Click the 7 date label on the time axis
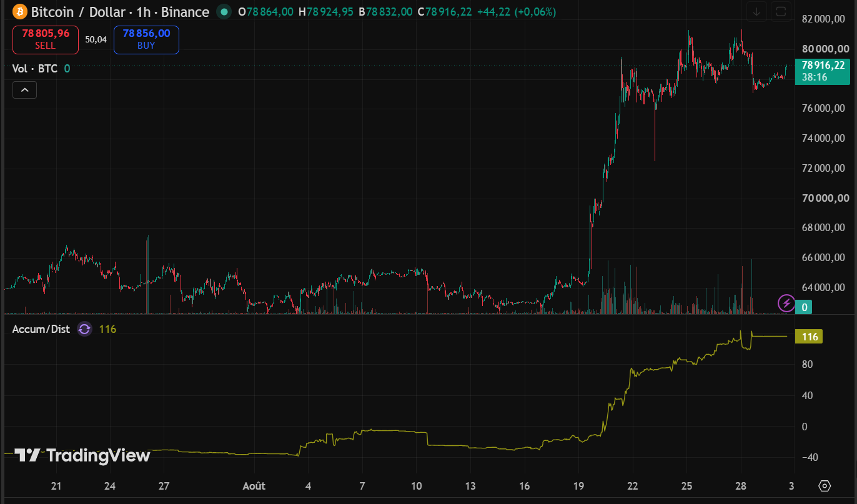Image resolution: width=857 pixels, height=504 pixels. 363,486
